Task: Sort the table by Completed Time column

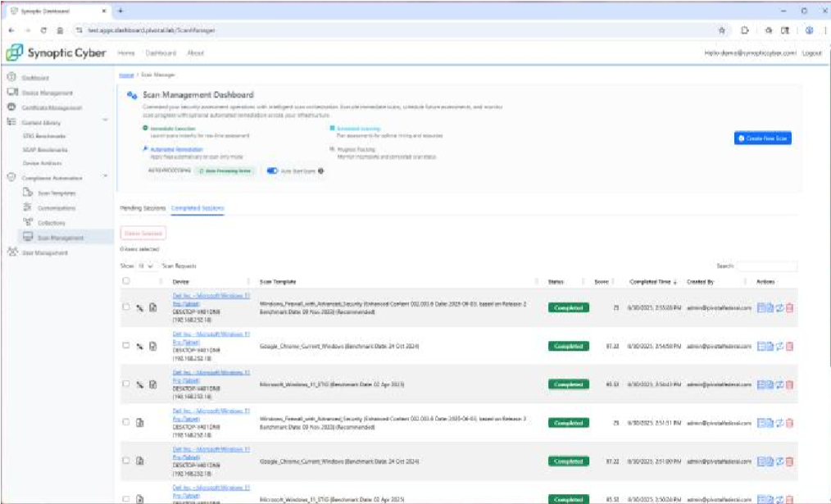Action: 654,282
